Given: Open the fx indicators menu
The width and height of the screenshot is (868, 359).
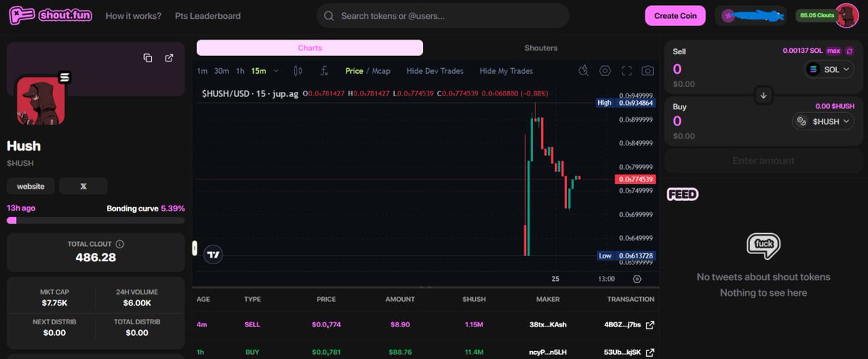Looking at the screenshot, I should coord(325,71).
